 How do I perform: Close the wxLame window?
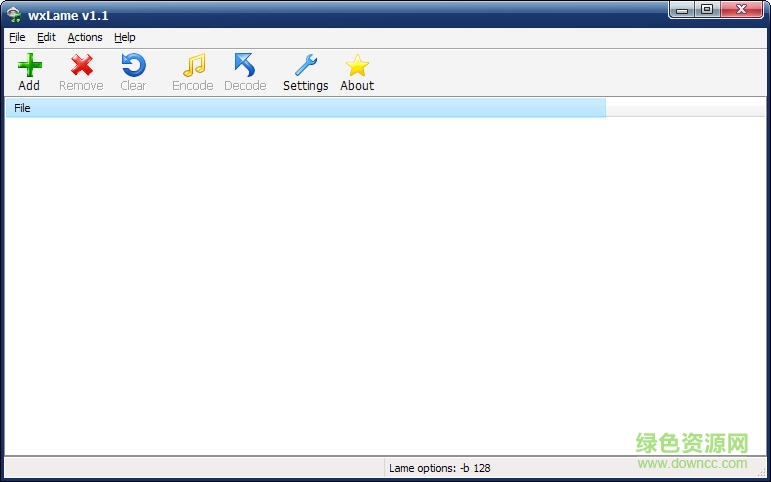[x=741, y=10]
